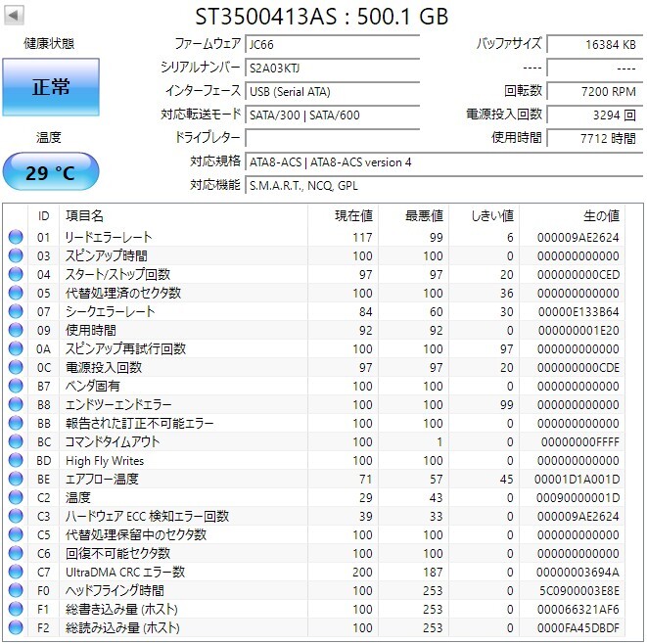
Task: Click the status orb for F0 ヘッドフライング時間
Action: click(16, 590)
